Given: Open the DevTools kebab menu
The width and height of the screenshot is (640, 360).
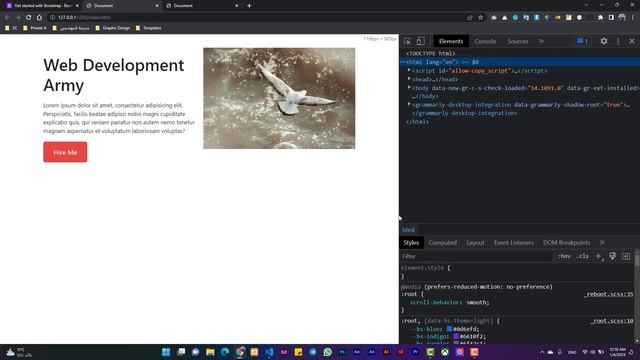Looking at the screenshot, I should pos(618,41).
